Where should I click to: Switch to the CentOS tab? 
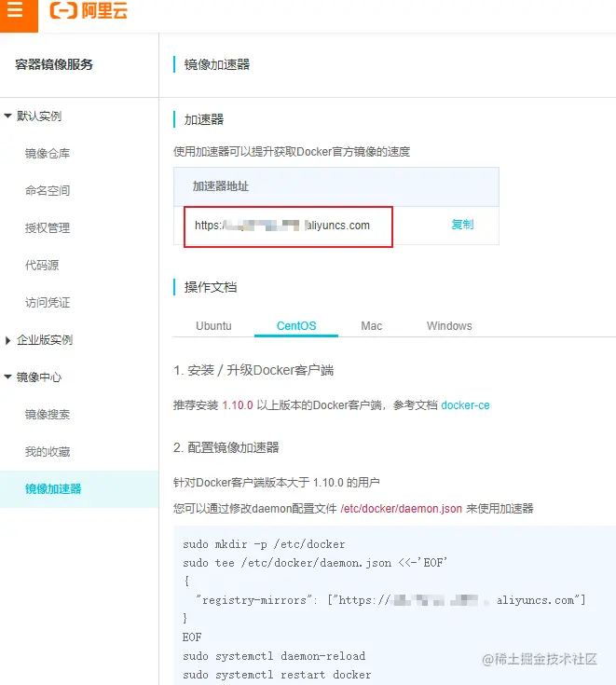pos(296,326)
